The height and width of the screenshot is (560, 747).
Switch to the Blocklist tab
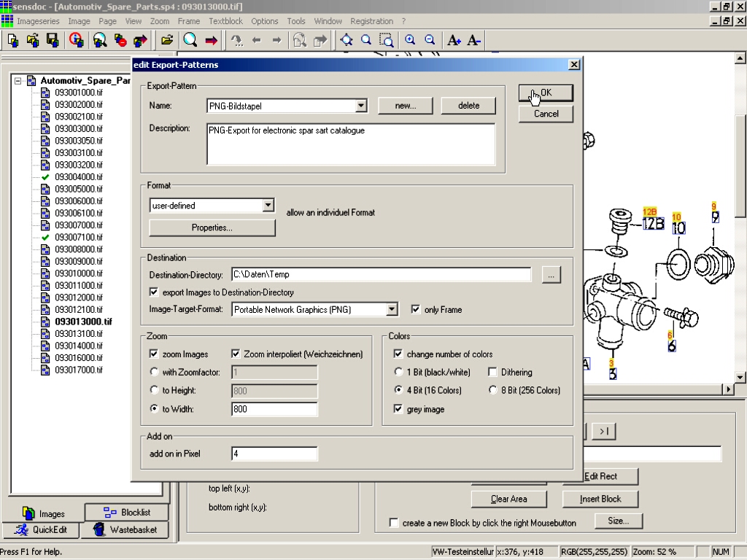(x=127, y=513)
